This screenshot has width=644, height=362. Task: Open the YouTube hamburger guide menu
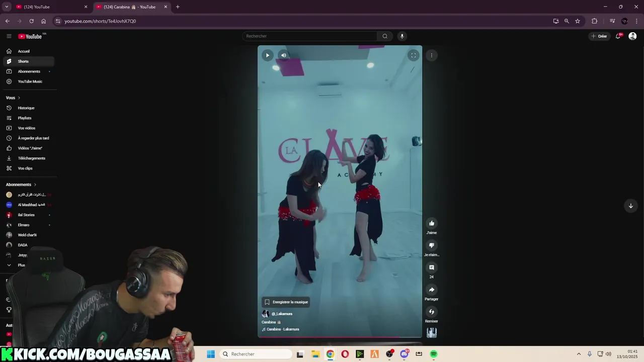point(9,36)
